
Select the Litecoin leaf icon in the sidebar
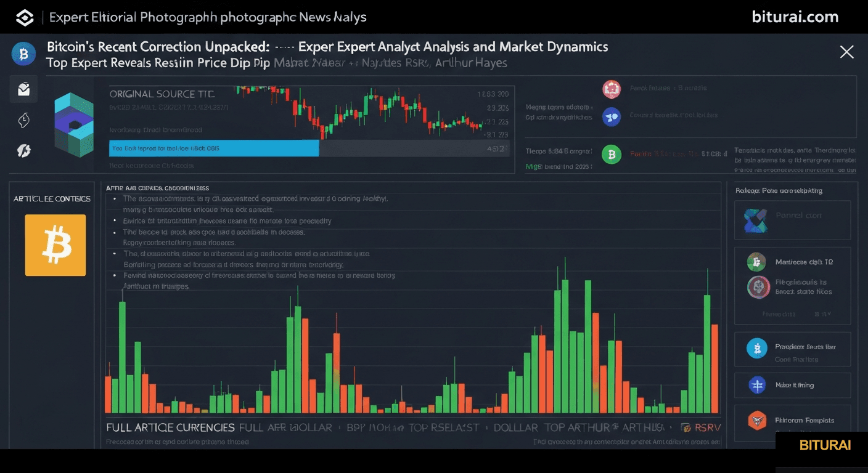(23, 121)
